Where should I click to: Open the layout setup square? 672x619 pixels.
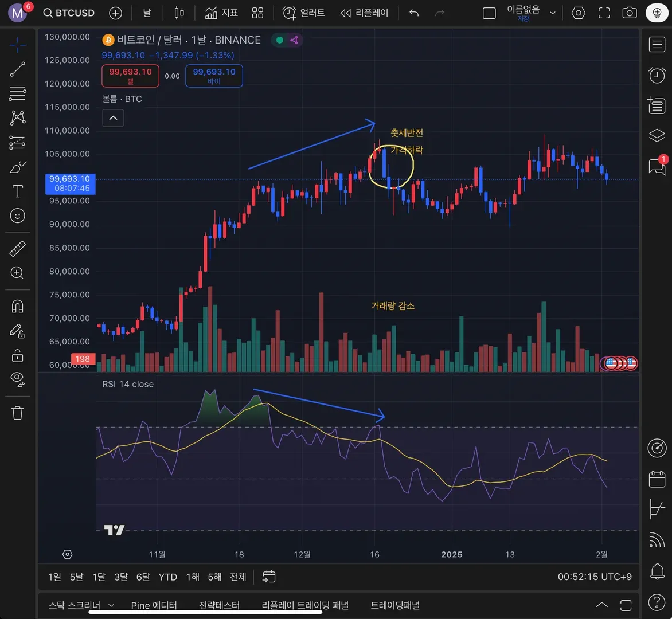coord(489,13)
